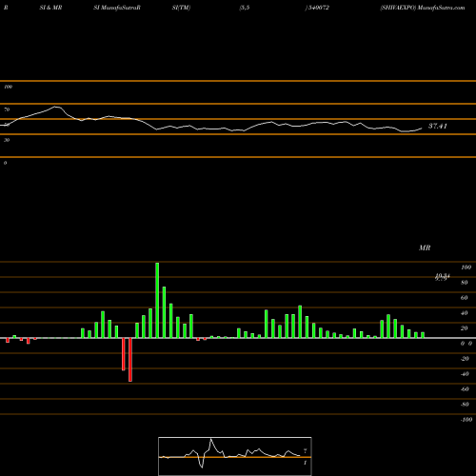Click the RSI 70 level label
This screenshot has width=476, height=476.
pos(7,109)
